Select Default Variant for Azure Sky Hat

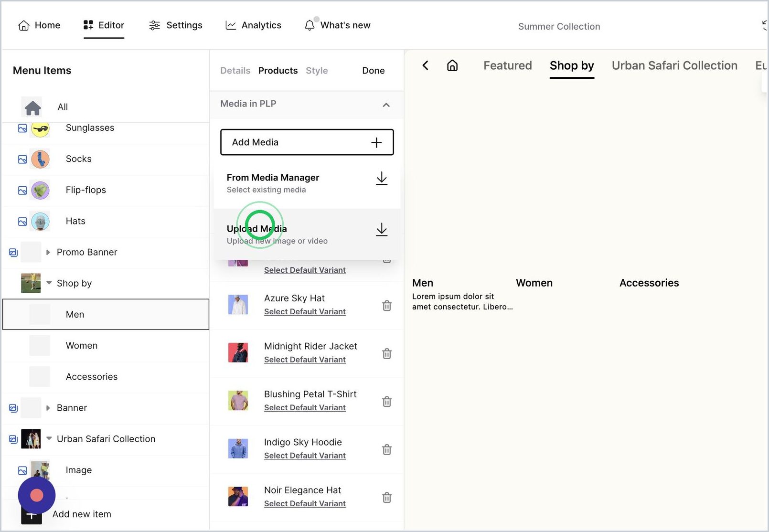(305, 311)
